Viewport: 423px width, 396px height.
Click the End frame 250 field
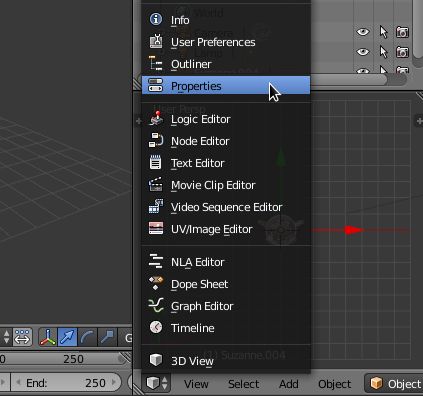tap(66, 383)
